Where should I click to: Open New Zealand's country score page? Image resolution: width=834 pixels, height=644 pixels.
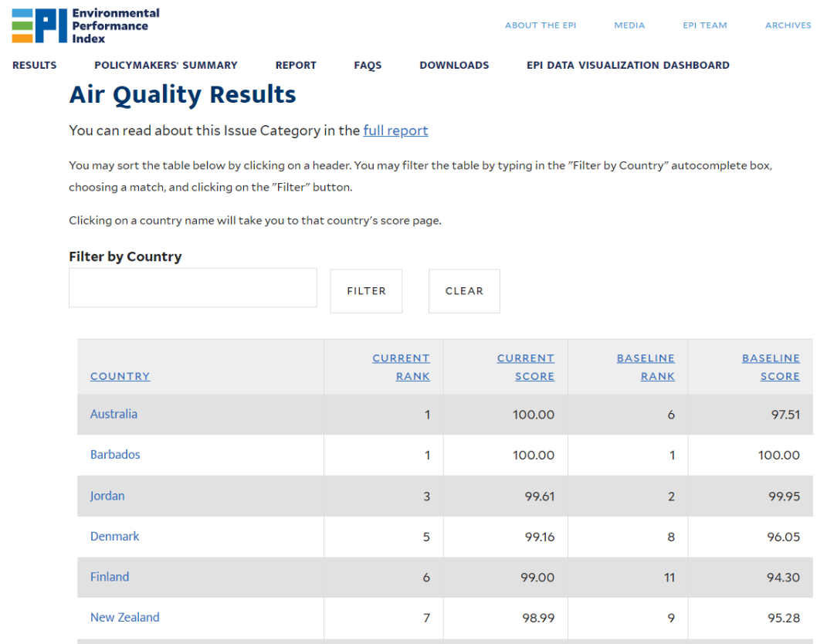click(x=124, y=617)
